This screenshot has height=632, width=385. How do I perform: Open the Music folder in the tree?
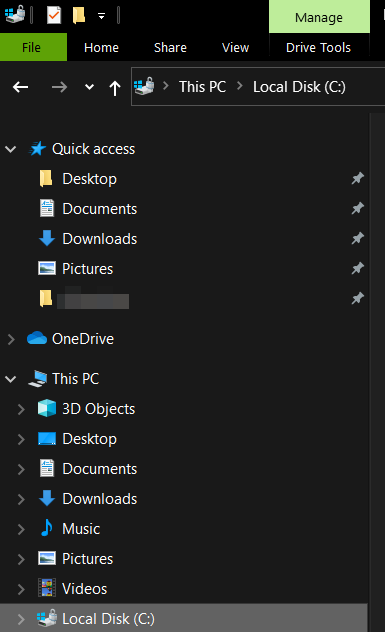pyautogui.click(x=81, y=529)
